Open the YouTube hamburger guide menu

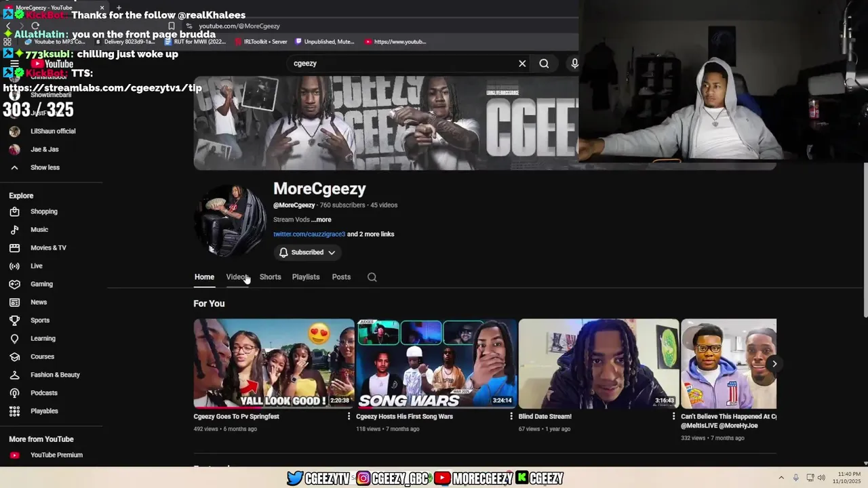14,64
